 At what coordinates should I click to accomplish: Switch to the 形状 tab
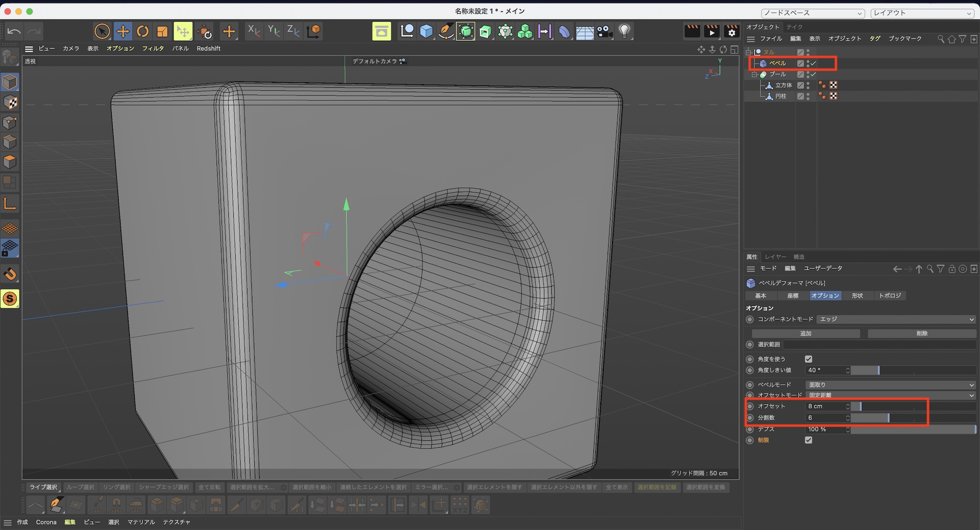pos(857,296)
